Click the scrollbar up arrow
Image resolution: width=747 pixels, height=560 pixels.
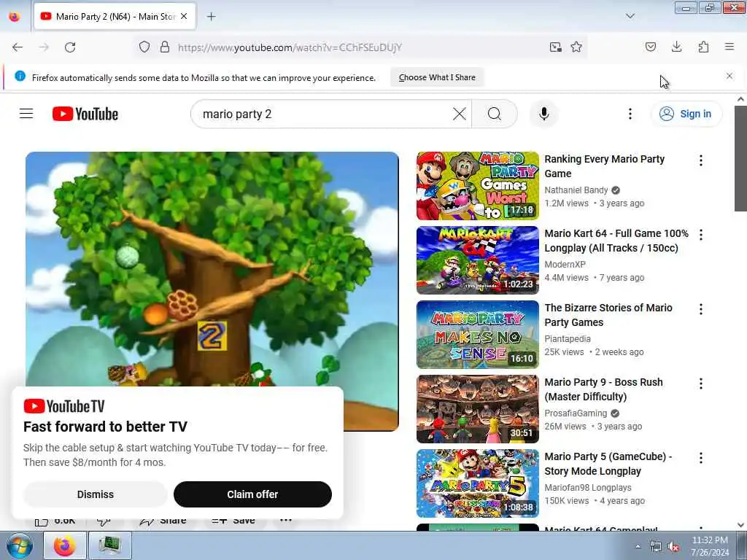[x=740, y=99]
